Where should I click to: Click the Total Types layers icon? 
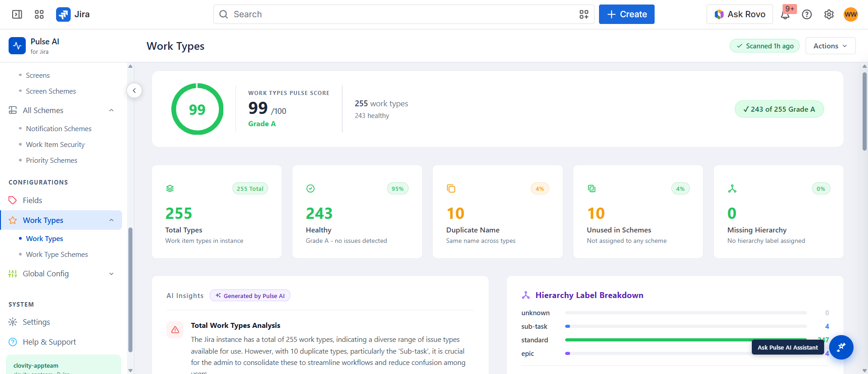(170, 189)
